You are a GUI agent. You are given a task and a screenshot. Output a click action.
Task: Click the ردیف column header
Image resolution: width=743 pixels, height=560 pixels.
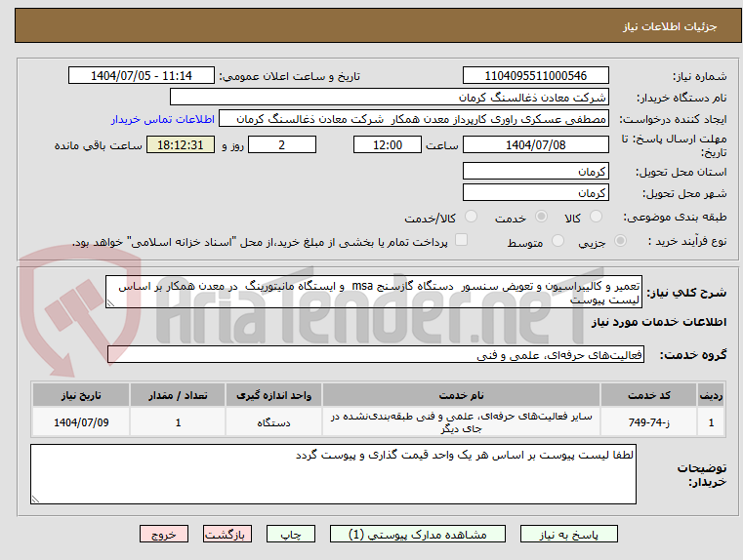pos(711,395)
